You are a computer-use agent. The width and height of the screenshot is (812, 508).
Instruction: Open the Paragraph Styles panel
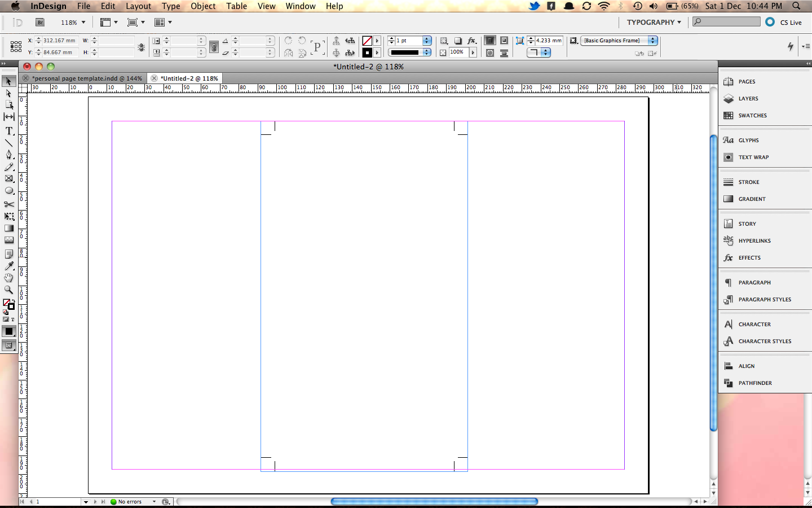765,300
